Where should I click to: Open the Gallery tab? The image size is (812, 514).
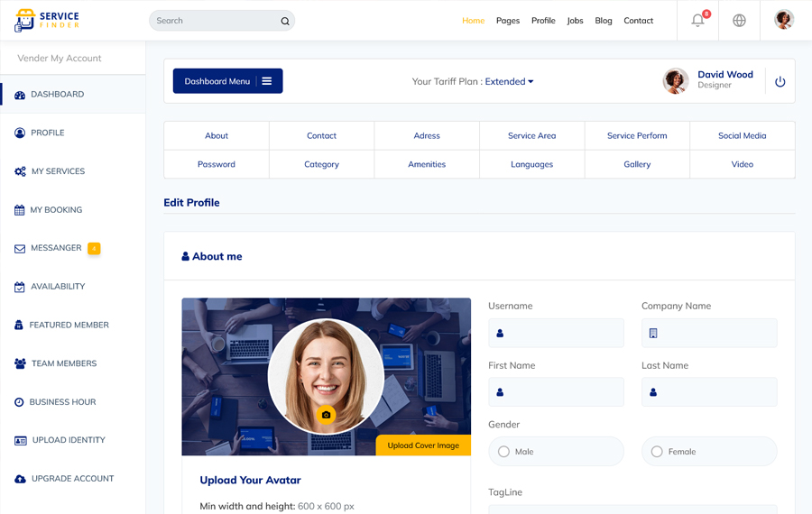click(x=637, y=164)
